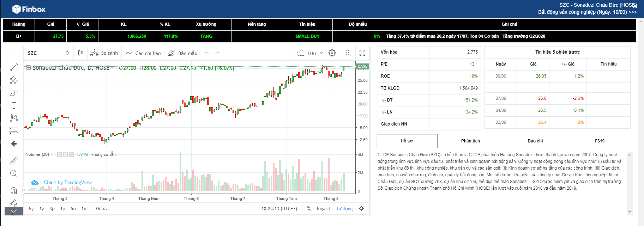Open the Báo chí tab
Viewport: 644px width, 226px height.
click(x=535, y=141)
